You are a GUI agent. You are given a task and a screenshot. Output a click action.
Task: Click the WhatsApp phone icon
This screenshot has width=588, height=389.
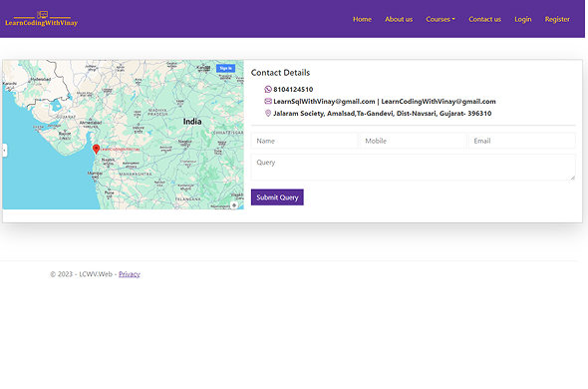point(268,89)
